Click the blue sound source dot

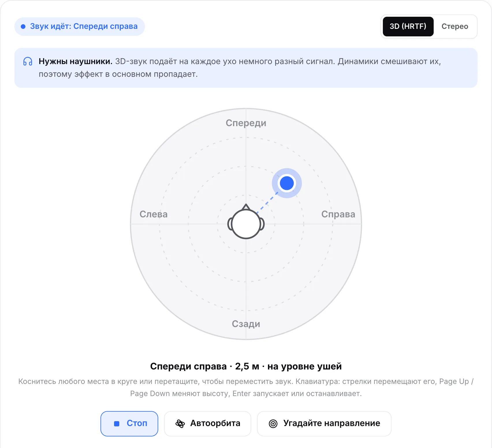tap(287, 183)
